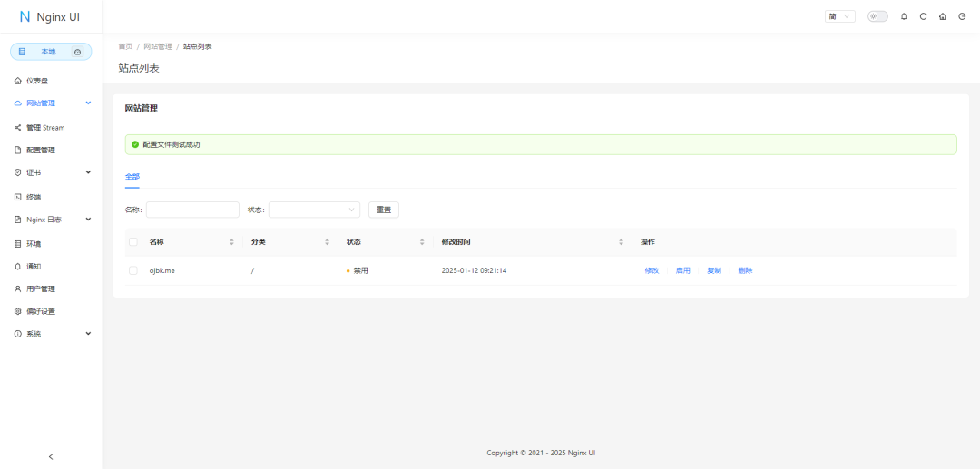Check the select-all checkbox in table header
This screenshot has height=469, width=980.
(x=133, y=242)
